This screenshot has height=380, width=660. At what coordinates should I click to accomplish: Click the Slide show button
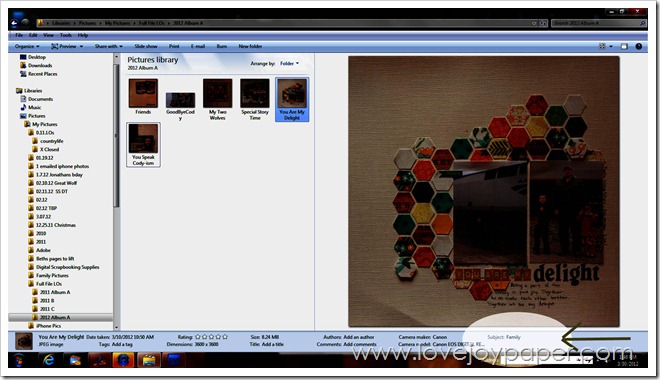146,46
